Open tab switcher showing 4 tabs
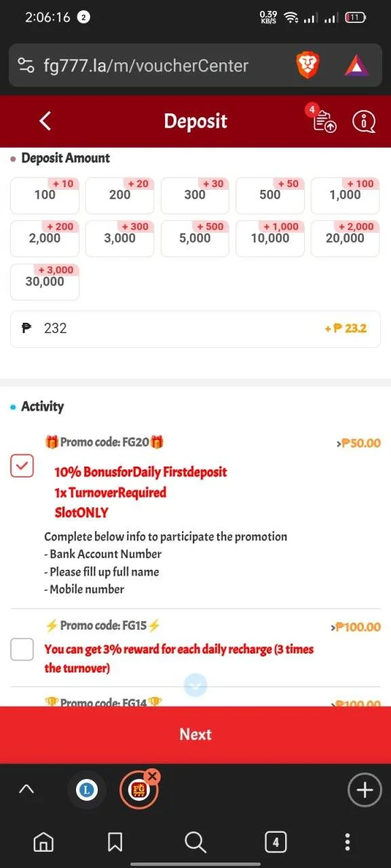The width and height of the screenshot is (391, 868). coord(276,842)
